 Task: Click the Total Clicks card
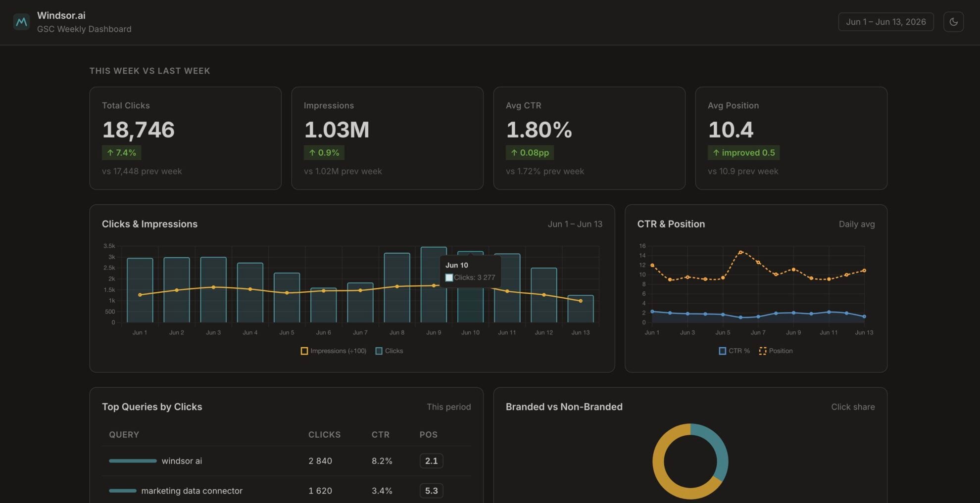[185, 138]
